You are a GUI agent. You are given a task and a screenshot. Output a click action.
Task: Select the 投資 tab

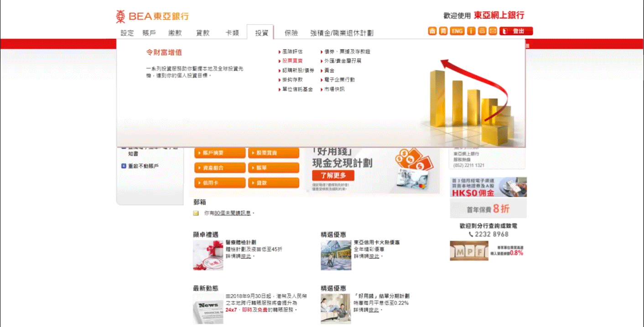[261, 32]
